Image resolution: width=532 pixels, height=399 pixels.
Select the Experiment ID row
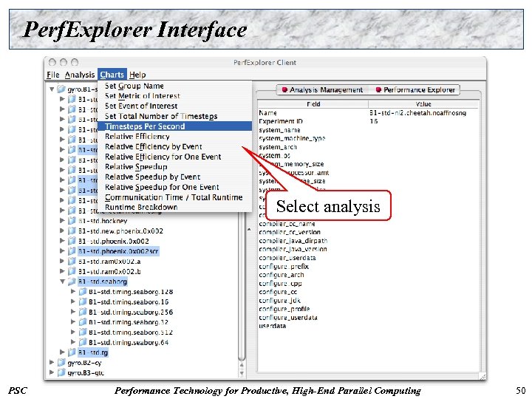(368, 121)
